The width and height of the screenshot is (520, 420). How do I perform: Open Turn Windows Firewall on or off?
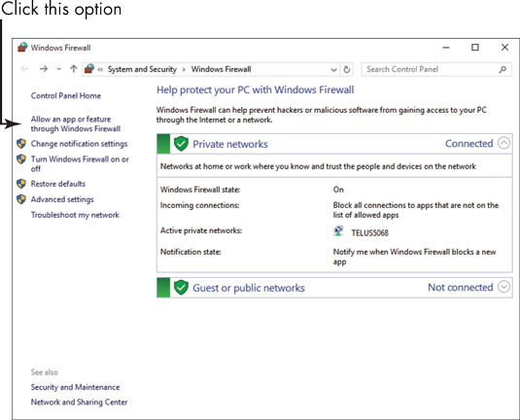80,164
